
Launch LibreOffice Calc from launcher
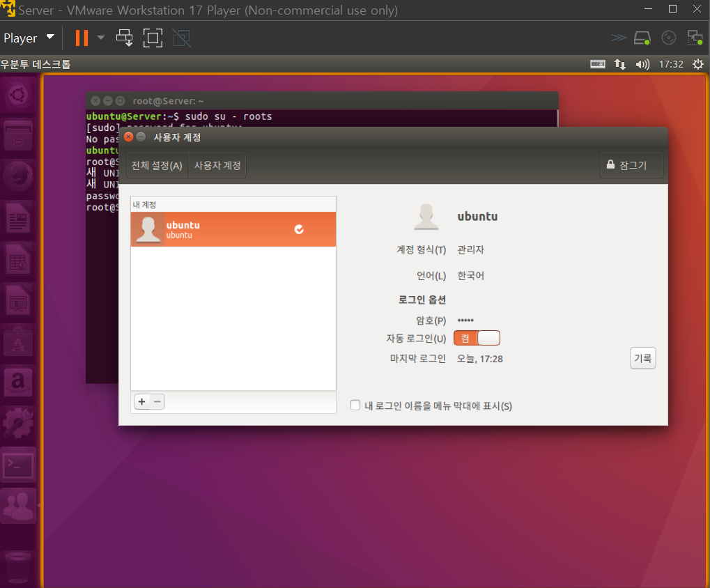[18, 258]
